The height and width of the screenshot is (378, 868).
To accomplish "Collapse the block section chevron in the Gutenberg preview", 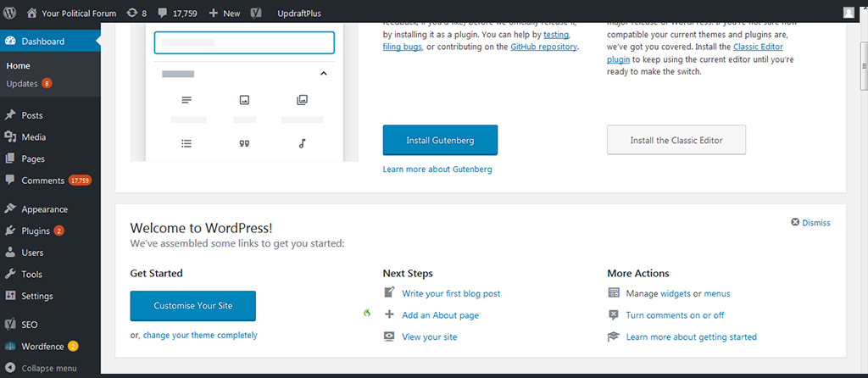I will [324, 74].
